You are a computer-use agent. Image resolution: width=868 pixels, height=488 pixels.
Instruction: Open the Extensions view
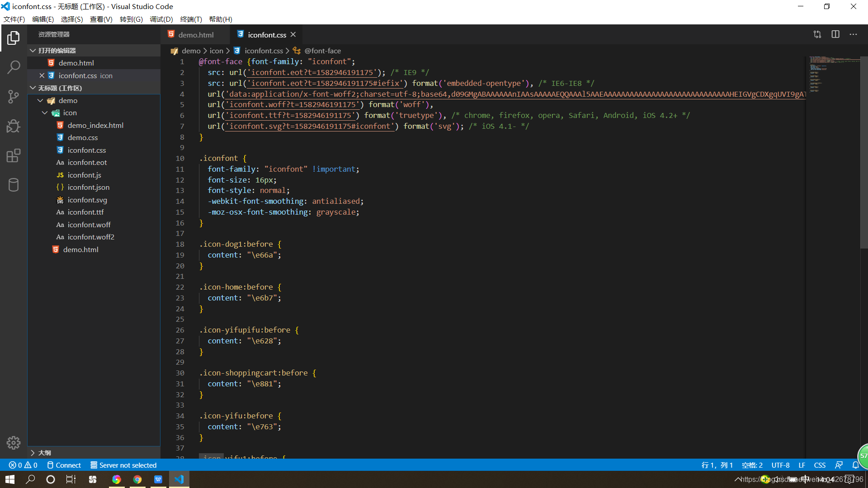14,155
